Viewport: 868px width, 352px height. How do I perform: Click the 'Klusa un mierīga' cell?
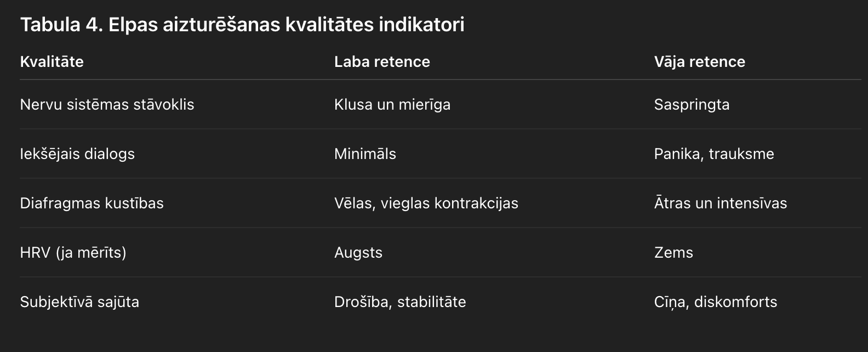pos(392,104)
